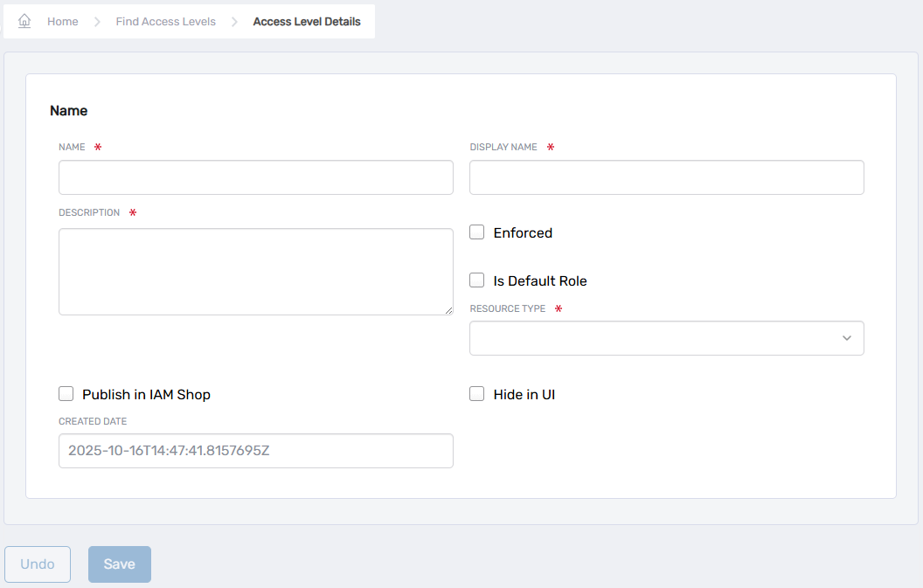Focus the Name text field
This screenshot has width=923, height=588.
(255, 177)
